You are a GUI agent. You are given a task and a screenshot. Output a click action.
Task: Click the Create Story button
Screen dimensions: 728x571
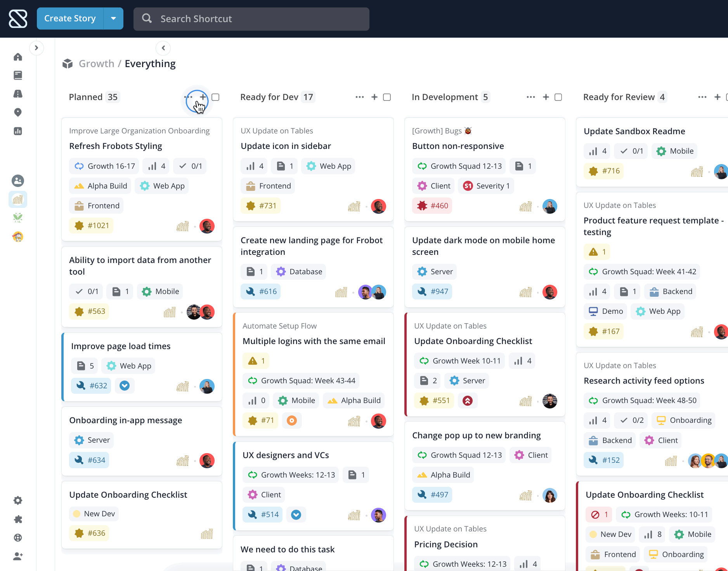pyautogui.click(x=70, y=18)
